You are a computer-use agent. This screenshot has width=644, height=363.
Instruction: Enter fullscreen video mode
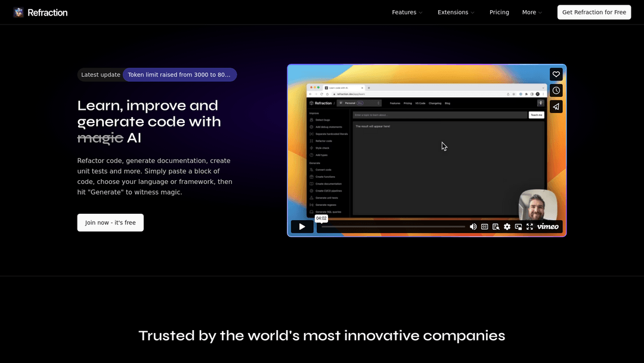[530, 226]
